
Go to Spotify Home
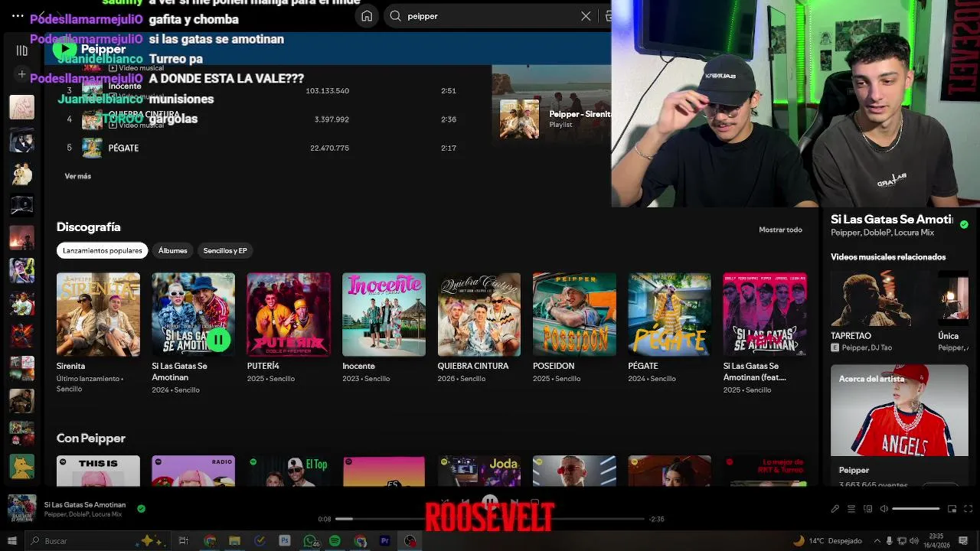coord(367,16)
